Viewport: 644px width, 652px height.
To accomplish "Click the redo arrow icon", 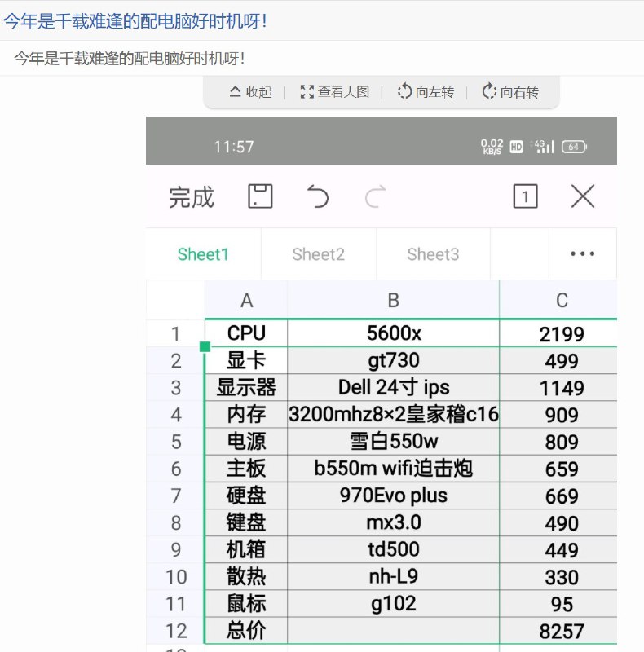I will pos(375,196).
